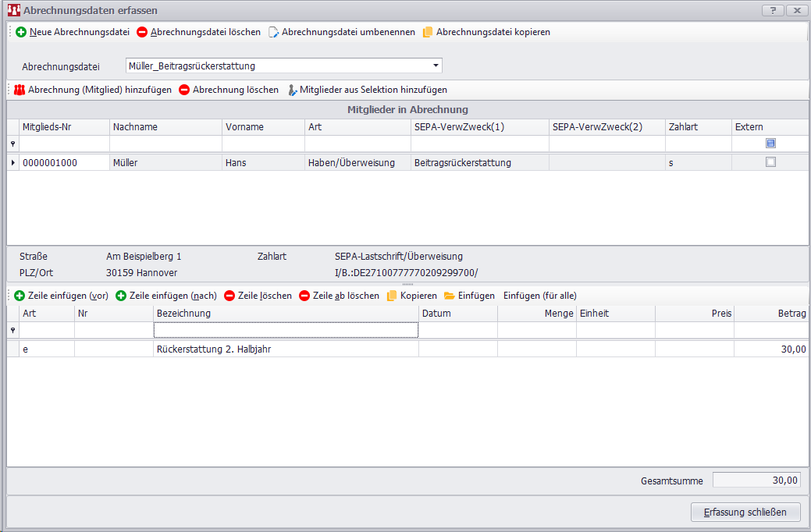The height and width of the screenshot is (532, 811).
Task: Insert row before with Zeile einfügen (vor)
Action: [20, 296]
